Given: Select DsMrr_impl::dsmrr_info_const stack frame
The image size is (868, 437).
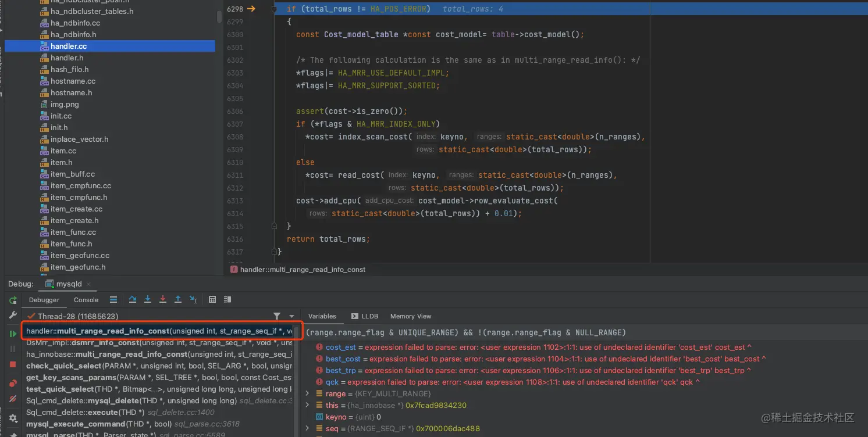Looking at the screenshot, I should point(159,343).
